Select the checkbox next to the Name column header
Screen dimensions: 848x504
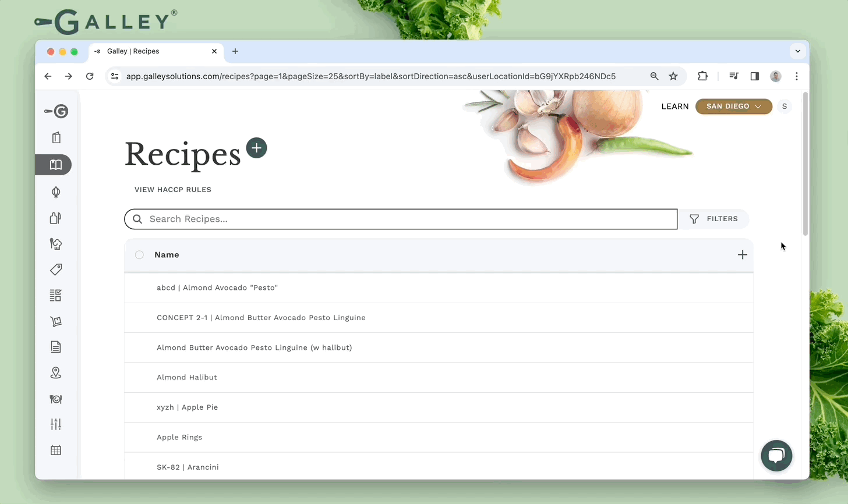[139, 254]
